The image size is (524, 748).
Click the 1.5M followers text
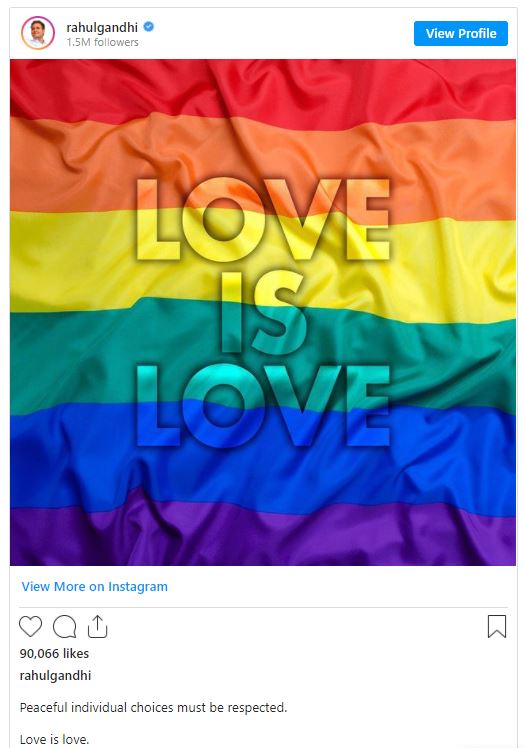pos(103,42)
